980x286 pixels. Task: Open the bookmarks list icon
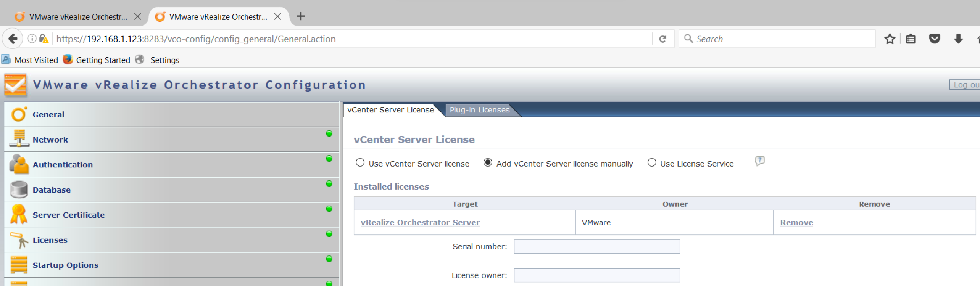coord(911,39)
